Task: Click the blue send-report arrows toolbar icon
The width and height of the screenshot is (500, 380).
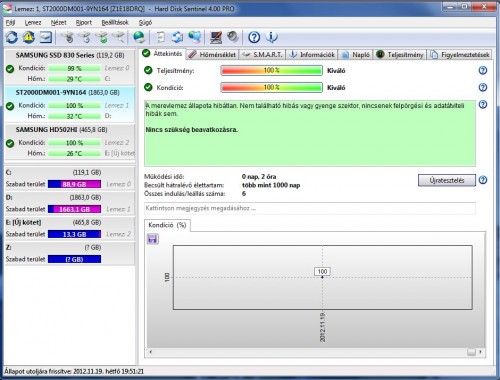Action: pos(177,37)
